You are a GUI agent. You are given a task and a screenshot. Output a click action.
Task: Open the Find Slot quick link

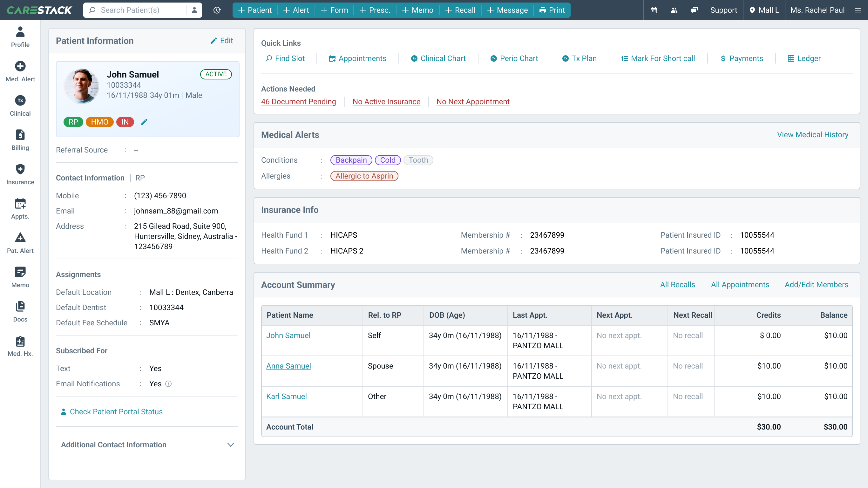pos(285,59)
